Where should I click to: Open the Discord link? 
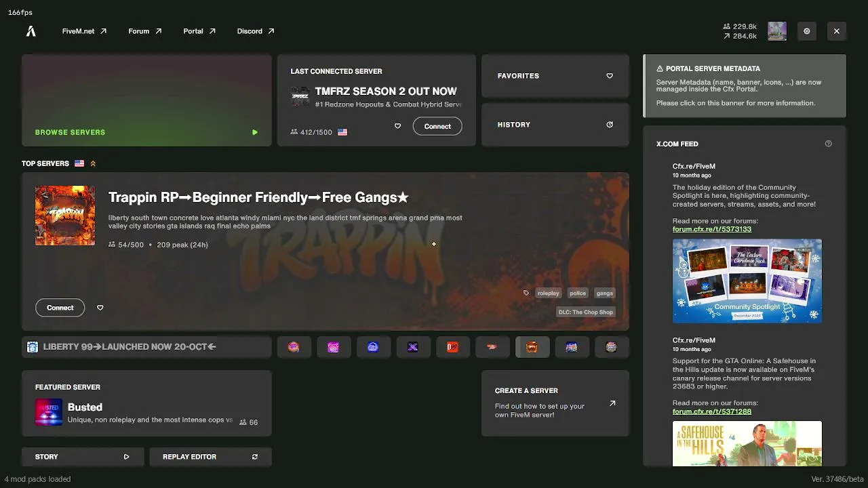point(256,31)
